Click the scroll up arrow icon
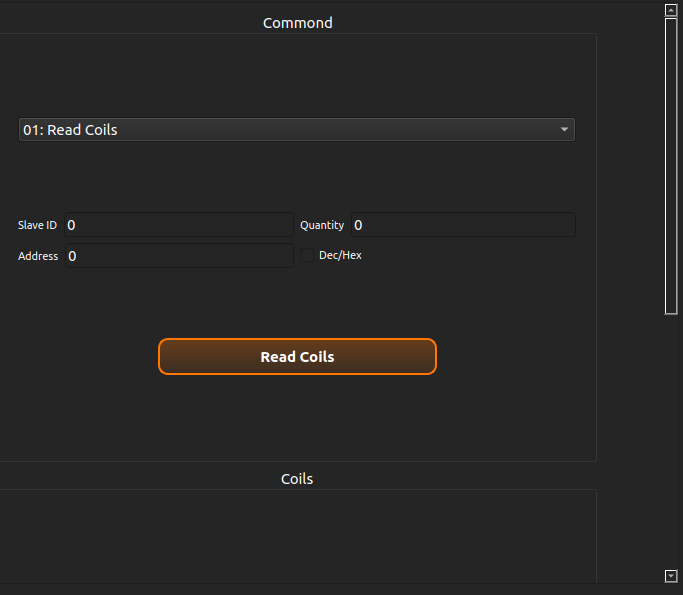This screenshot has height=595, width=683. click(x=671, y=9)
